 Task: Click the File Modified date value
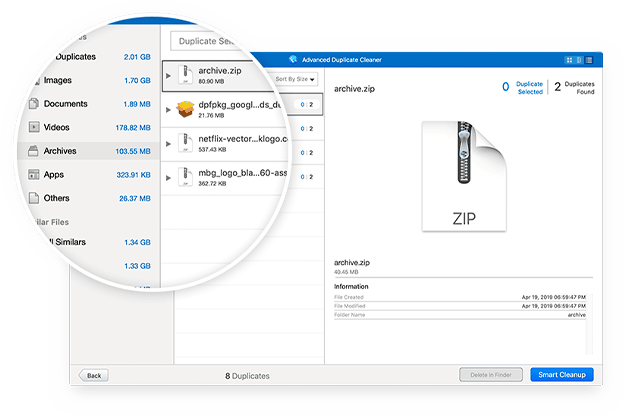[554, 306]
